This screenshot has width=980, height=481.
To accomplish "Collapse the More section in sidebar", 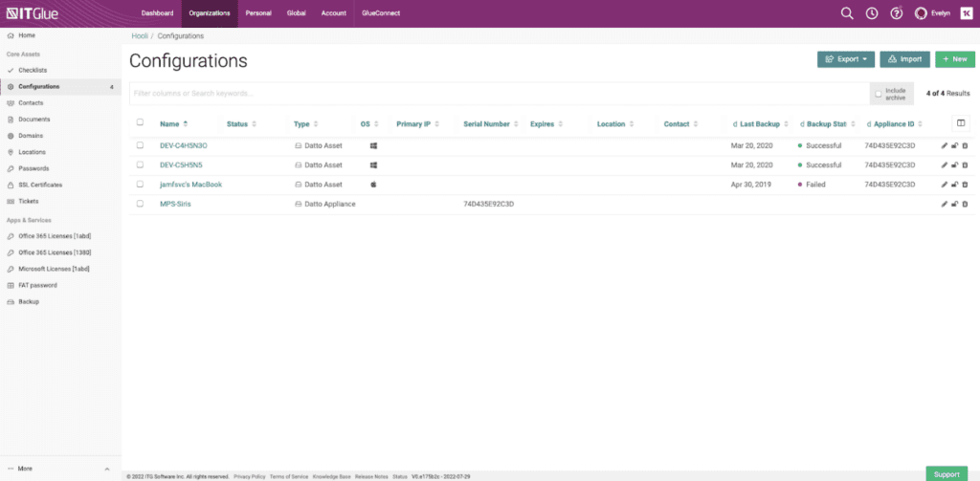I will [106, 469].
